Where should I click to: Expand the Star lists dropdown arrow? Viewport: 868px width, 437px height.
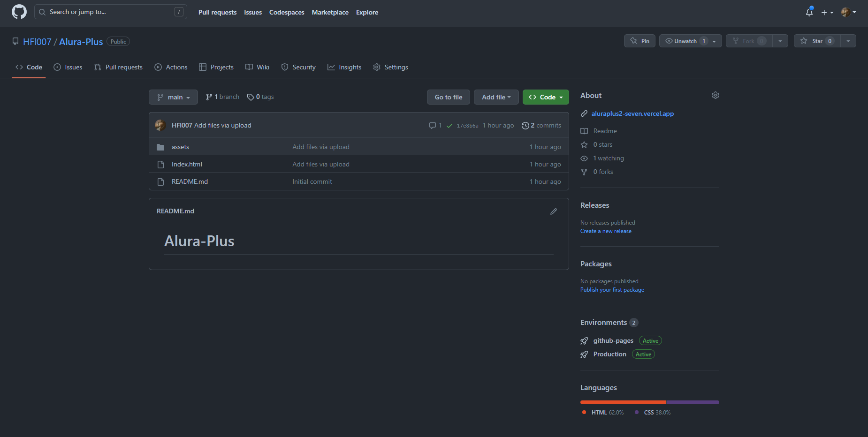pyautogui.click(x=848, y=41)
